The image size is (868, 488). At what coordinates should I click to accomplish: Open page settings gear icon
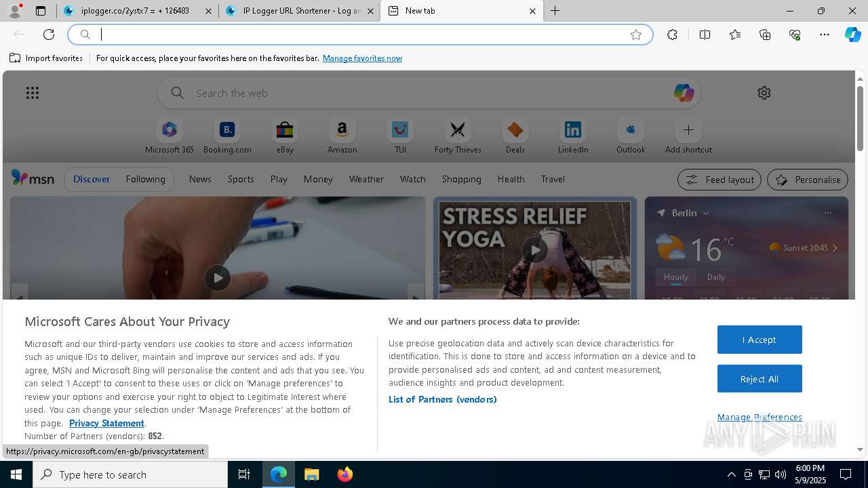coord(764,93)
